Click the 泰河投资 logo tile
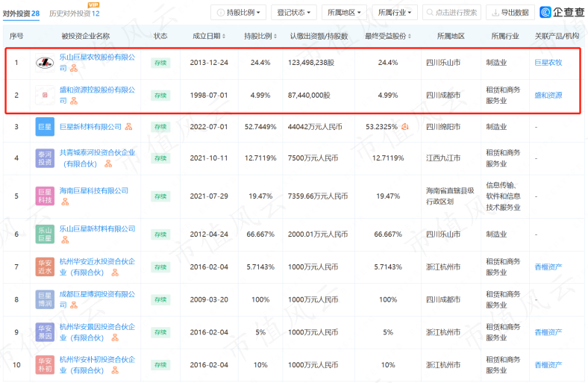Image resolution: width=588 pixels, height=383 pixels. [x=45, y=158]
